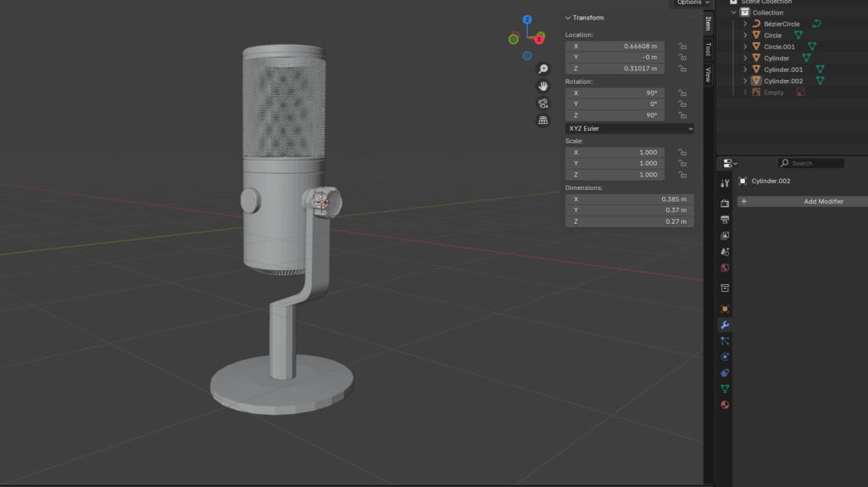Click the Add Modifier button

803,202
